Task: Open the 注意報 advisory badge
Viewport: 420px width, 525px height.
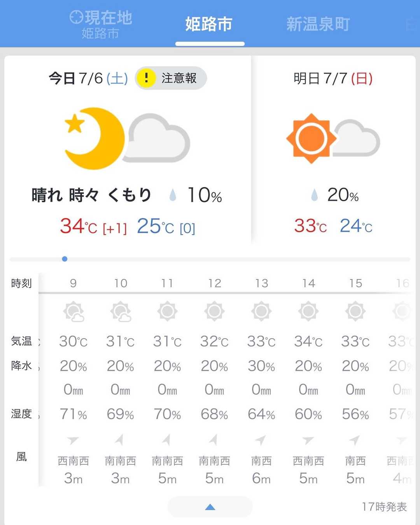Action: 171,78
